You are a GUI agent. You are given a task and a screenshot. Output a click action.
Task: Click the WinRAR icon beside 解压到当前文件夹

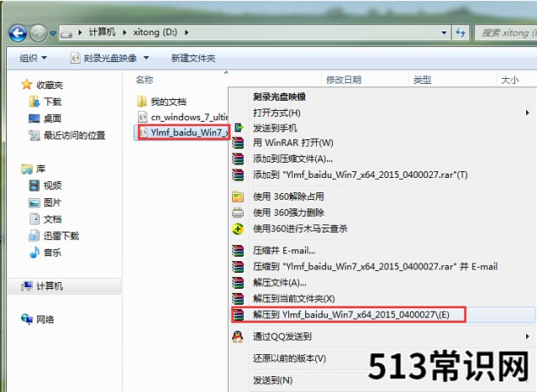pos(238,299)
